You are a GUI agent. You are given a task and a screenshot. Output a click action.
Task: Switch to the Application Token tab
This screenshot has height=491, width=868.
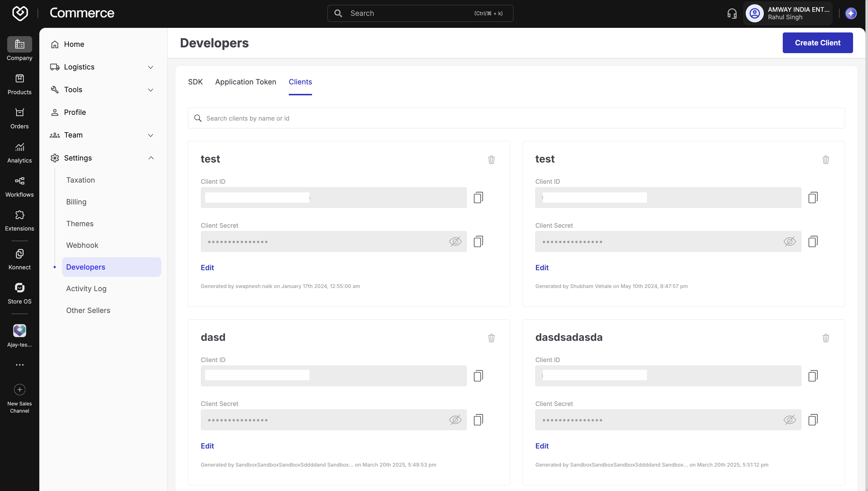245,82
